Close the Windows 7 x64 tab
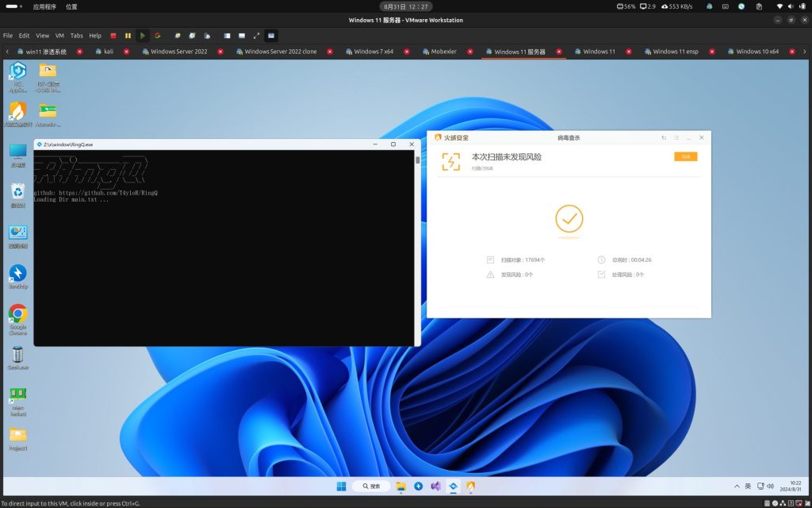The height and width of the screenshot is (508, 812). tap(407, 52)
